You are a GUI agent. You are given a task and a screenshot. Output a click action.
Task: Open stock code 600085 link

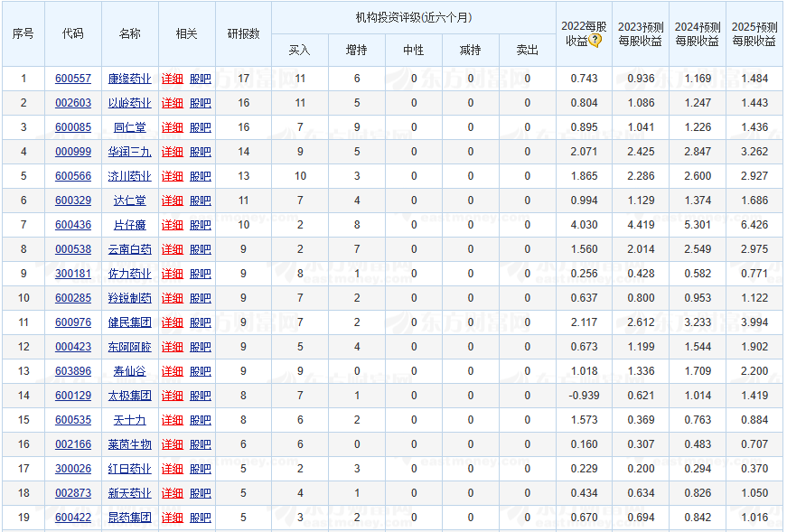73,127
